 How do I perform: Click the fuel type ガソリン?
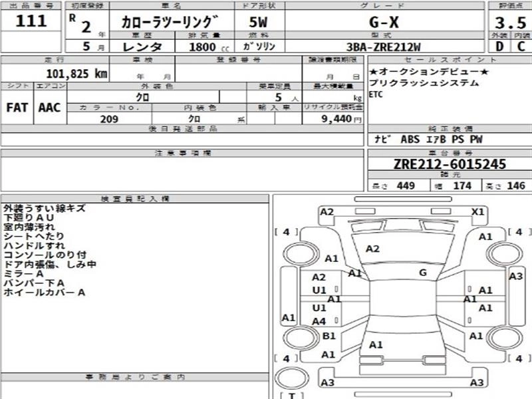click(x=259, y=47)
